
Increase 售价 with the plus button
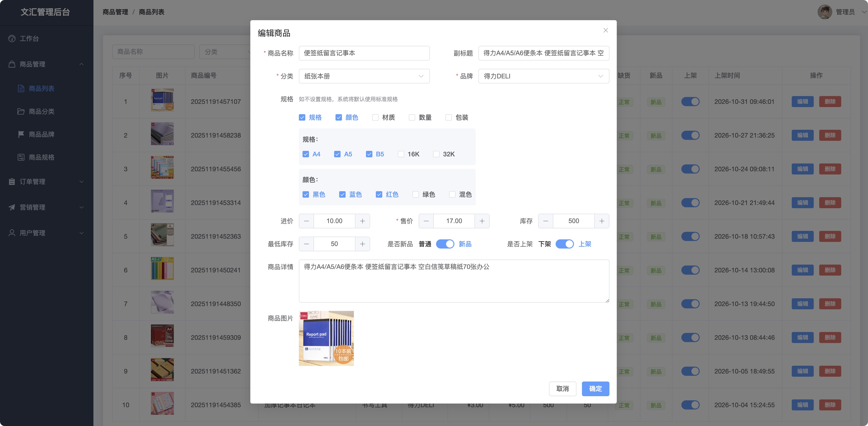click(x=482, y=221)
